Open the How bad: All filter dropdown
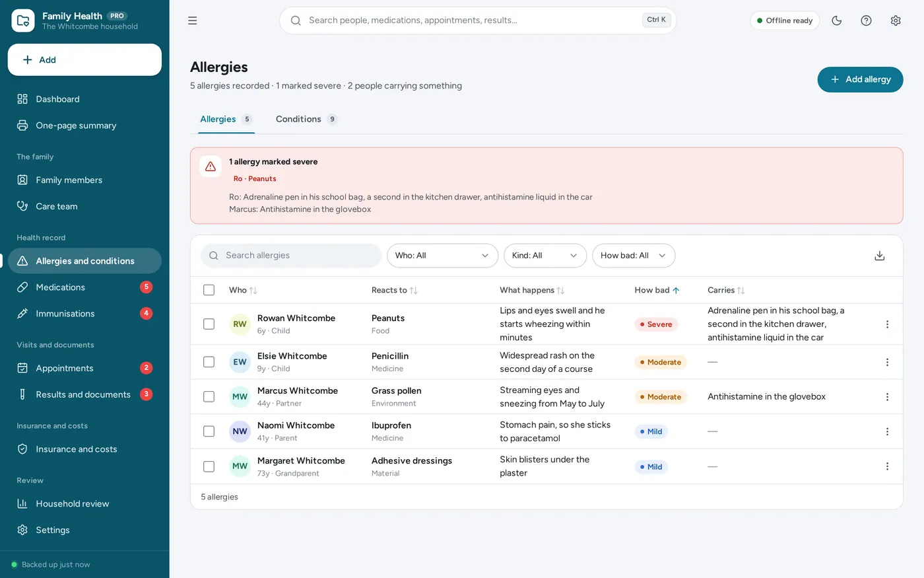924x578 pixels. pos(634,256)
